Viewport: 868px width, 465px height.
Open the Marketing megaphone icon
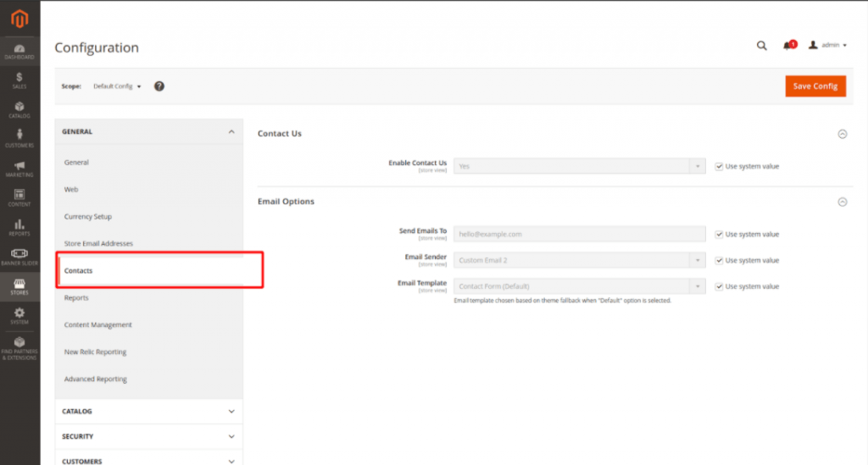19,169
